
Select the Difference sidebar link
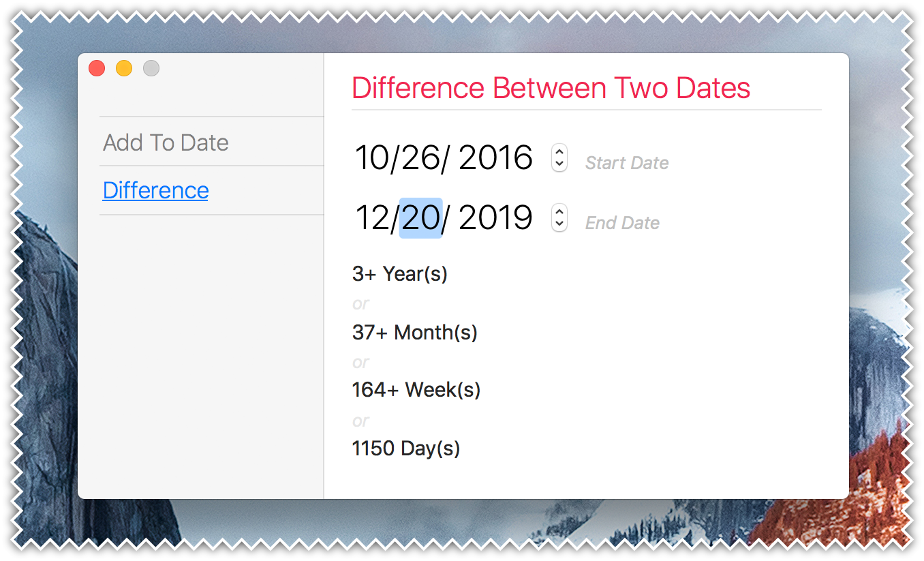155,190
